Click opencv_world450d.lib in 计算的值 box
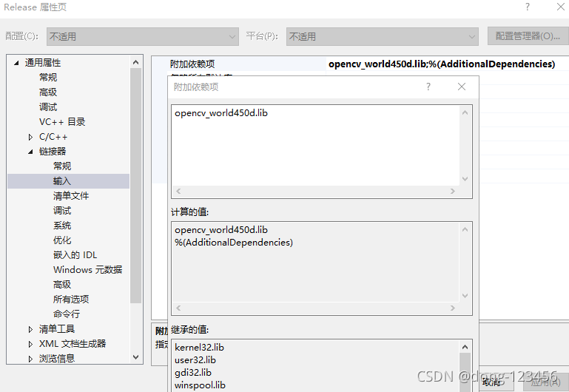 tap(221, 230)
